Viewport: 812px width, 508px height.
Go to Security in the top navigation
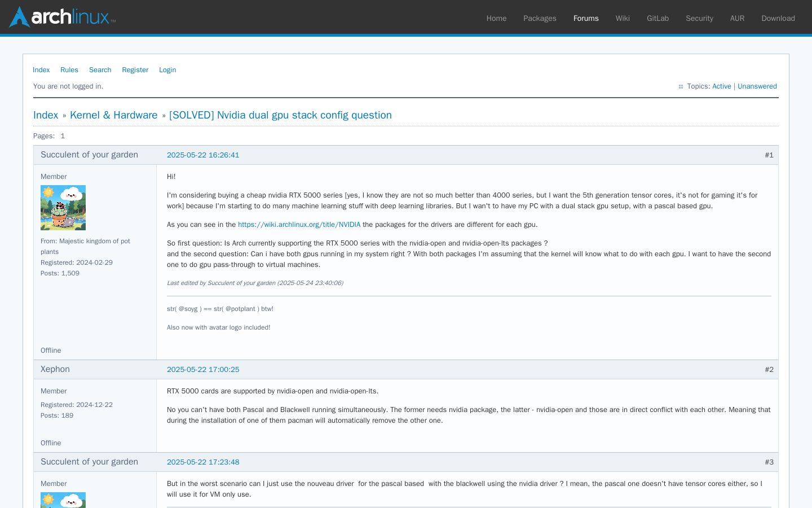(699, 18)
